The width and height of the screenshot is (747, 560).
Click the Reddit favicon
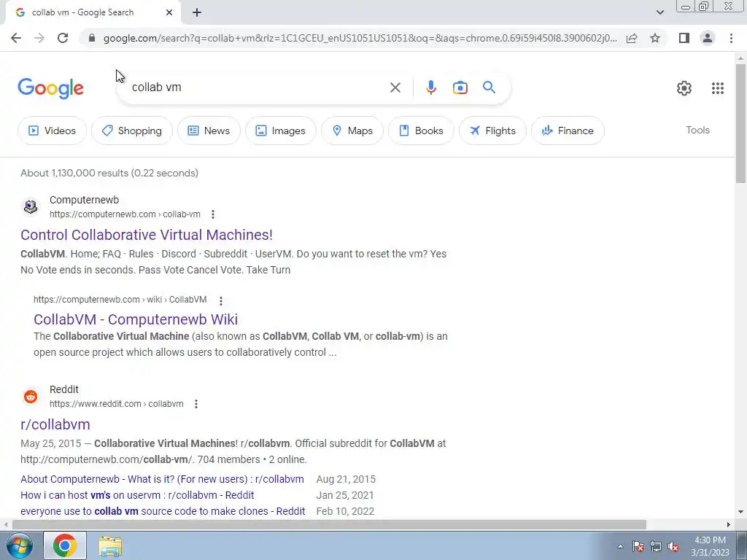coord(31,396)
